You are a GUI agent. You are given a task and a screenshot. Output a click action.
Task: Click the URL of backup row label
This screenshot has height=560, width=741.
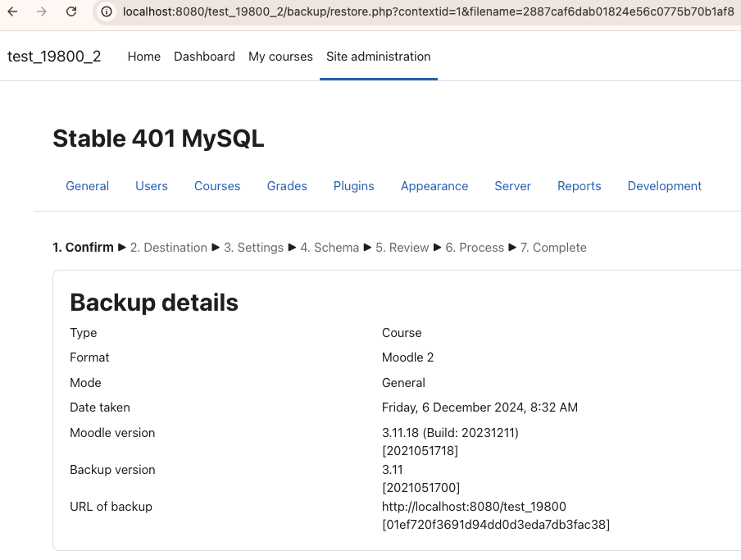coord(111,507)
